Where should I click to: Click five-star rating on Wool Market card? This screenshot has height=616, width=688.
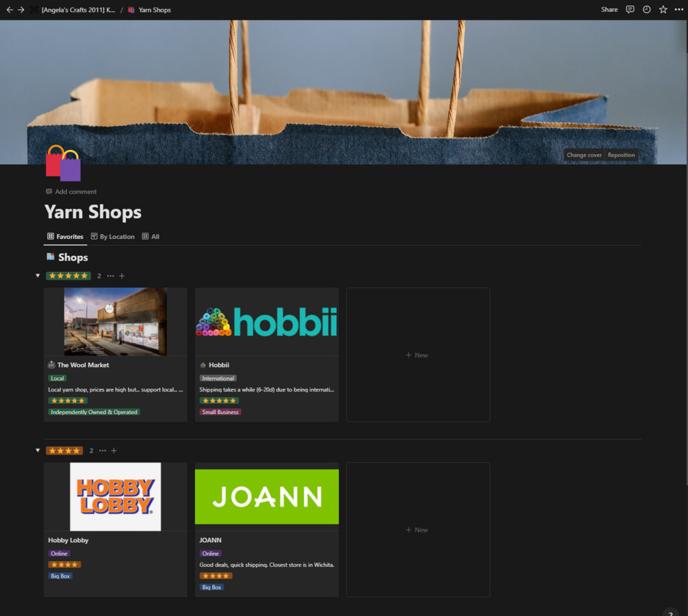click(x=68, y=400)
